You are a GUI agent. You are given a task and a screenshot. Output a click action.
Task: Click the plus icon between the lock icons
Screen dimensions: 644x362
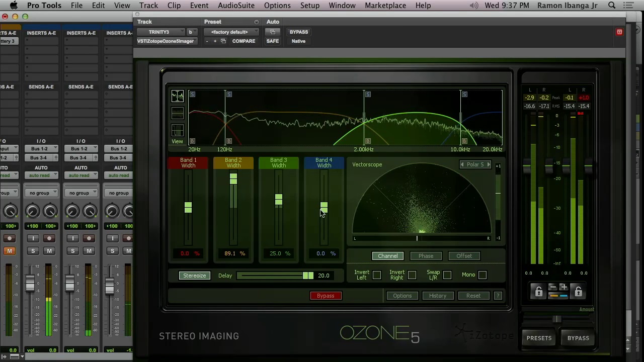(x=563, y=288)
